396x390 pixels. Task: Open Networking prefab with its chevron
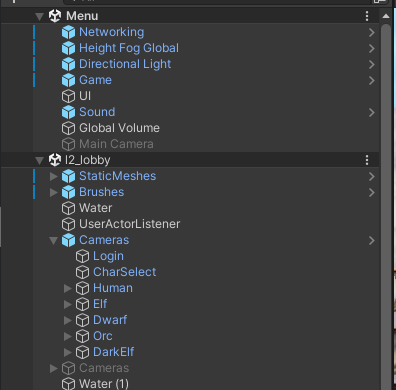click(372, 32)
